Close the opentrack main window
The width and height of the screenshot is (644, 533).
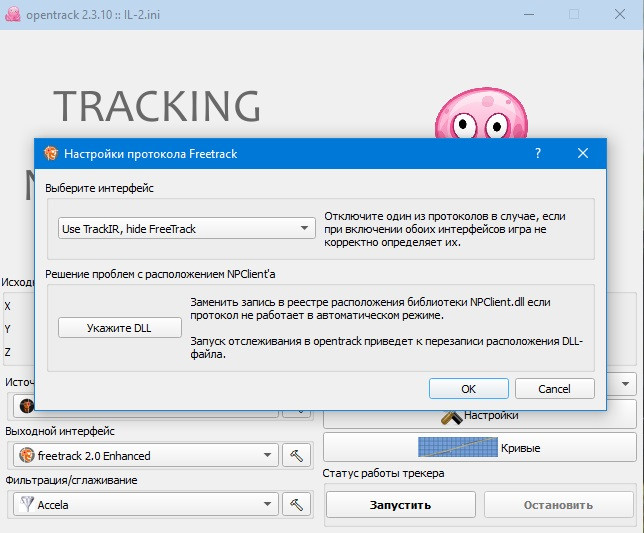pos(620,14)
